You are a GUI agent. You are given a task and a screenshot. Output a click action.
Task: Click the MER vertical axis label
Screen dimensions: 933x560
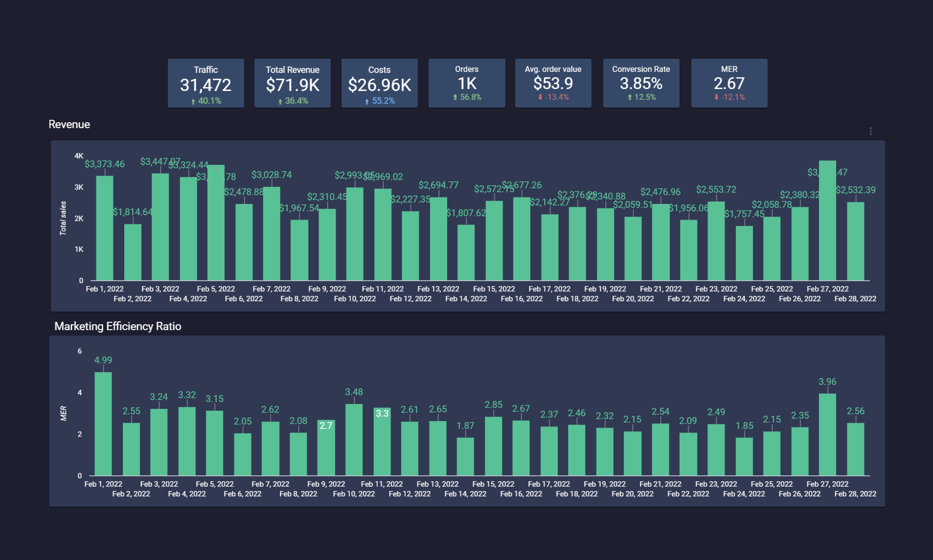coord(63,413)
